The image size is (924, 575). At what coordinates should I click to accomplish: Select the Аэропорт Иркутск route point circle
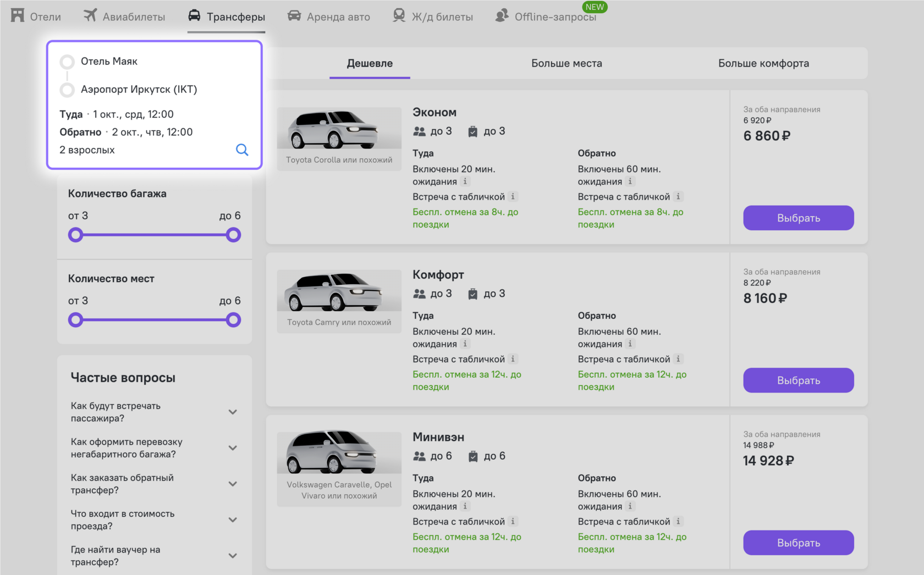(x=67, y=90)
